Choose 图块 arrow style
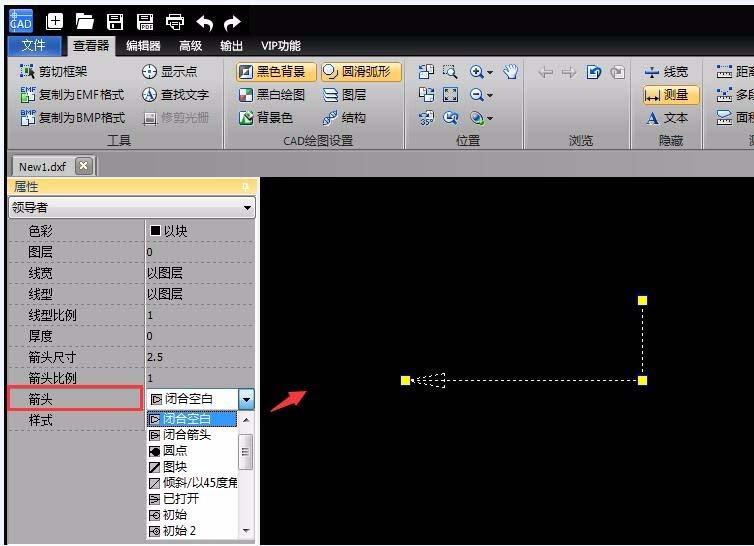754x546 pixels. click(x=192, y=467)
